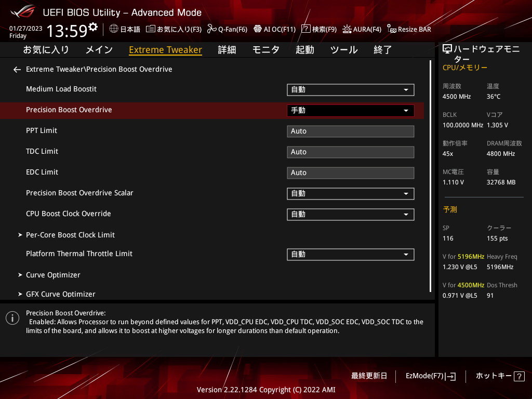The width and height of the screenshot is (532, 399).
Task: Click hardware monitor display icon
Action: point(447,49)
